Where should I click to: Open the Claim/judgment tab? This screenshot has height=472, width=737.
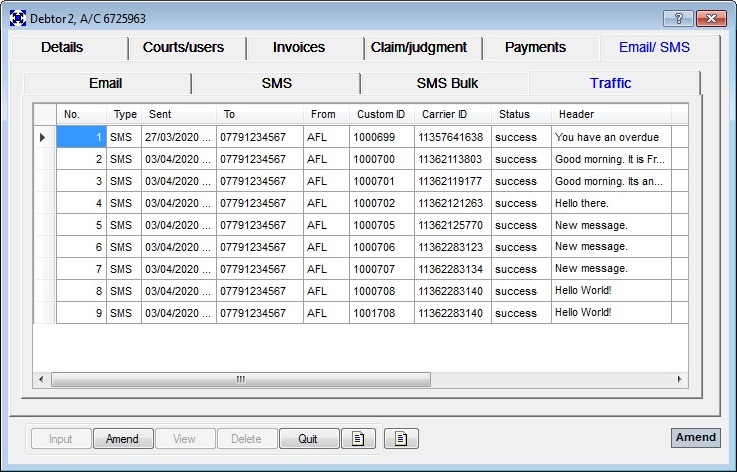click(x=418, y=47)
